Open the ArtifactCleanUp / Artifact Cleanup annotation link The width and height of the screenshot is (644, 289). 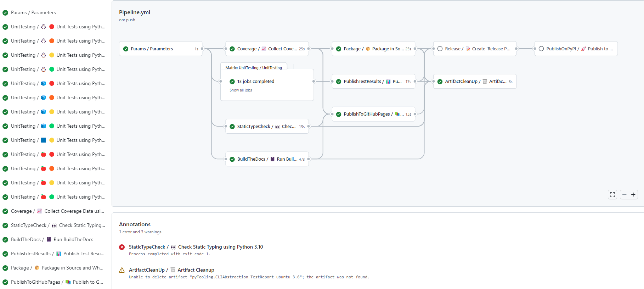(171, 270)
